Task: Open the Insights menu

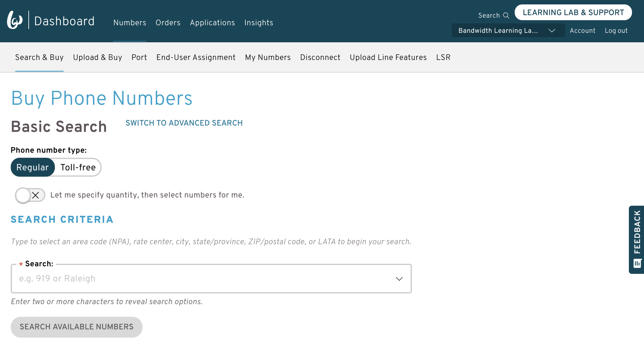Action: (x=259, y=23)
